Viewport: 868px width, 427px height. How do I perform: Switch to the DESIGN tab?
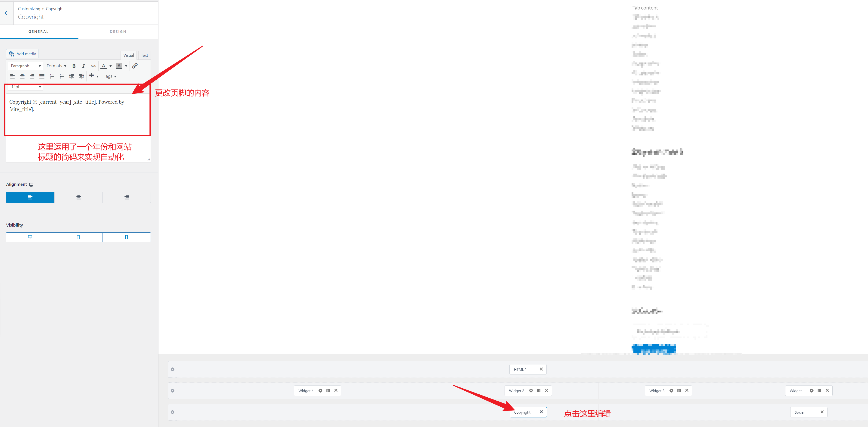point(118,31)
